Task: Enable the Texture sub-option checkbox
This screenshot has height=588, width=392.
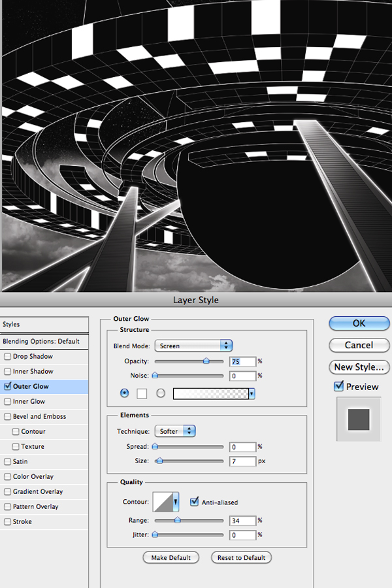Action: [x=16, y=446]
